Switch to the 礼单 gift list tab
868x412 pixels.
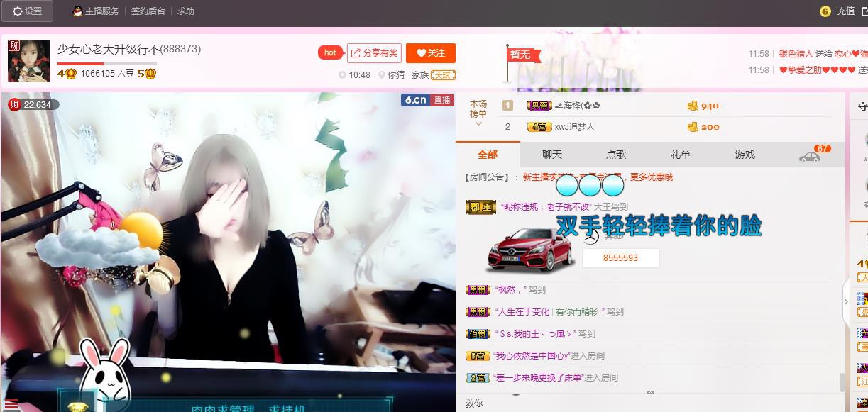681,155
